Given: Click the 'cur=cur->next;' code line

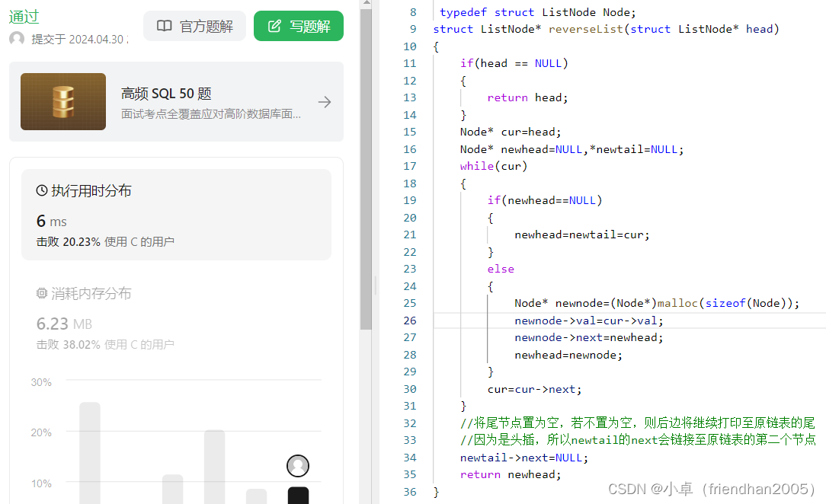Looking at the screenshot, I should pos(535,389).
